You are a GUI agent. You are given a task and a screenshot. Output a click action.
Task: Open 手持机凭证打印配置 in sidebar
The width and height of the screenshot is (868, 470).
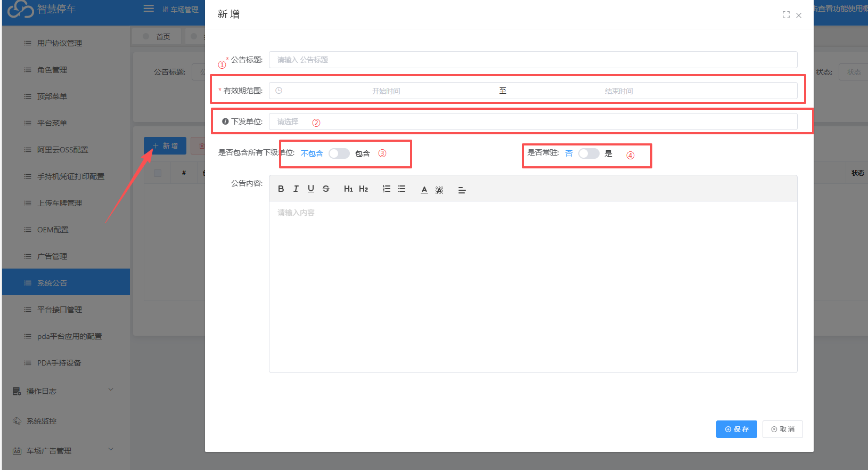pyautogui.click(x=66, y=176)
